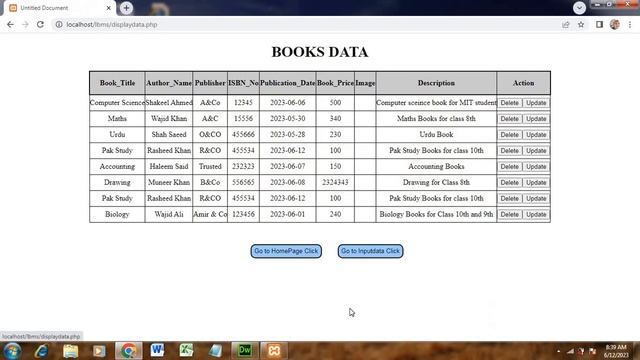The image size is (640, 360).
Task: Update the Drawing book row
Action: (536, 182)
